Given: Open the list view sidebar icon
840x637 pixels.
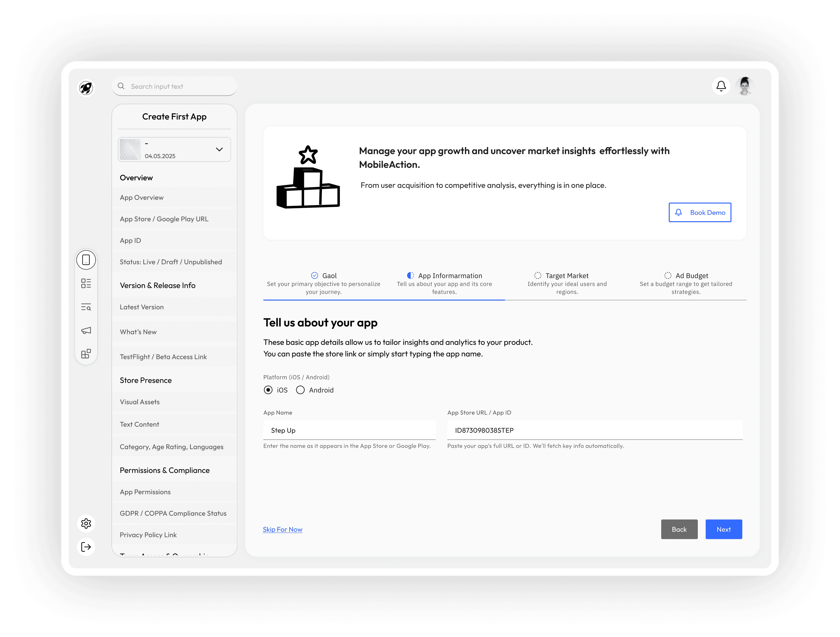Looking at the screenshot, I should point(86,283).
